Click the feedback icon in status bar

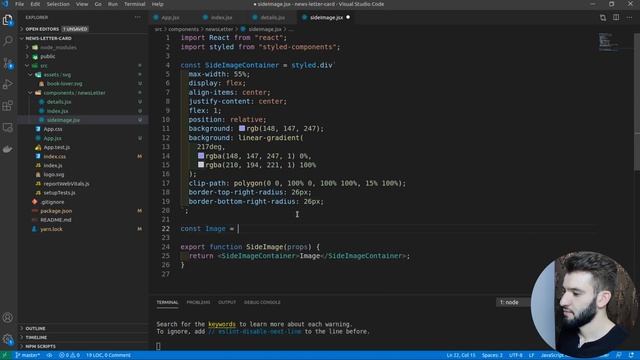click(x=619, y=355)
